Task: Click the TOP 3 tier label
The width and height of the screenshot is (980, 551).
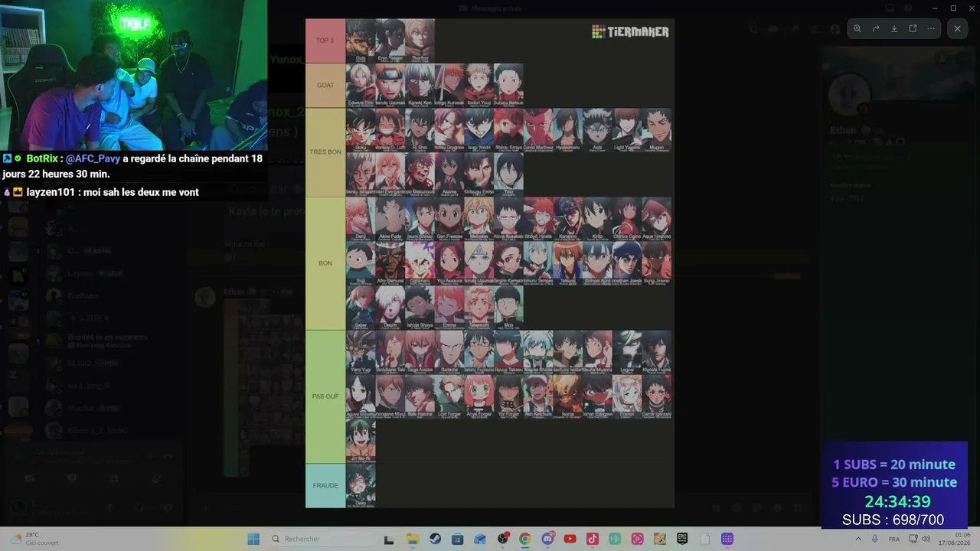Action: (325, 41)
